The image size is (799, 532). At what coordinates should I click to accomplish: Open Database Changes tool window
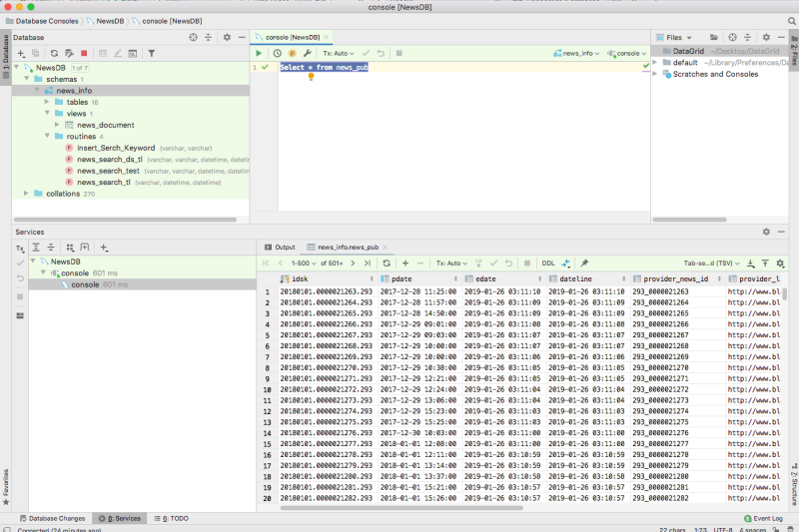(52, 518)
